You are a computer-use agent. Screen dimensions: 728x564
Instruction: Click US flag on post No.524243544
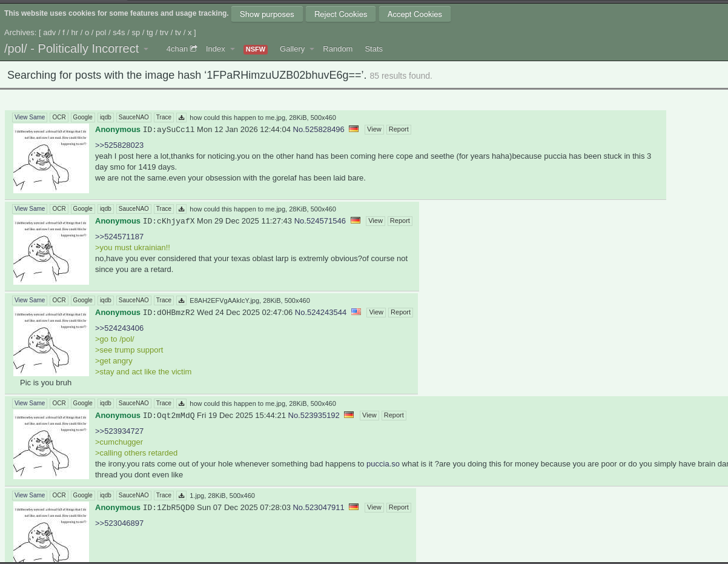[x=356, y=312]
